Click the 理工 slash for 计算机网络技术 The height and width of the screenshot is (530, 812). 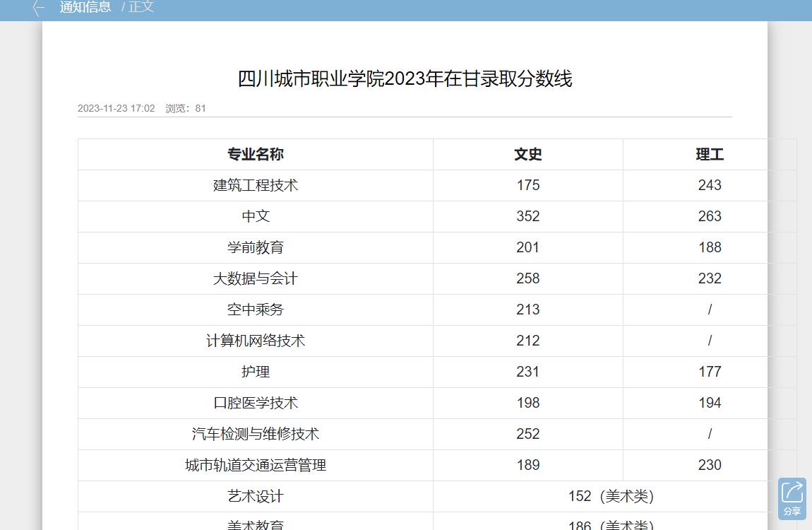coord(710,341)
